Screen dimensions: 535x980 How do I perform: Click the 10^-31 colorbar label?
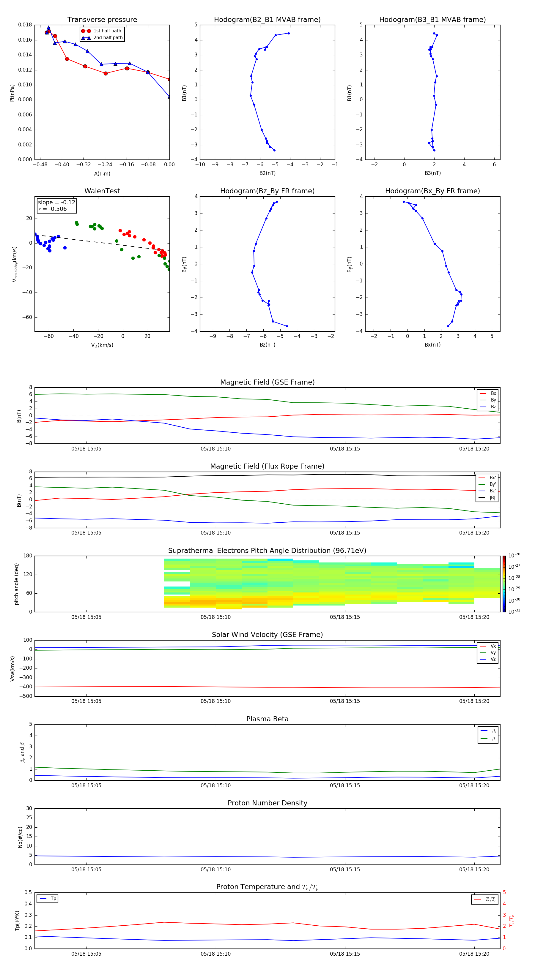point(514,611)
